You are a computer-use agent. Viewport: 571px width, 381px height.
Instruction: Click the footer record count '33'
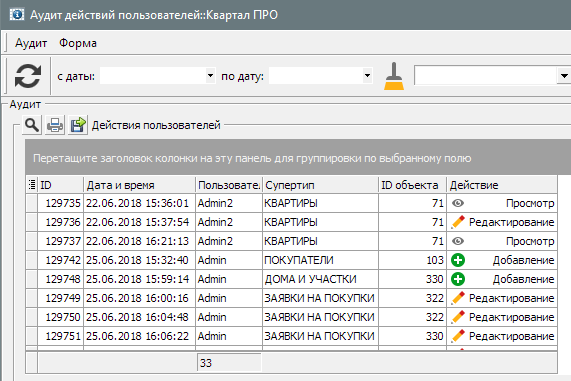click(229, 363)
